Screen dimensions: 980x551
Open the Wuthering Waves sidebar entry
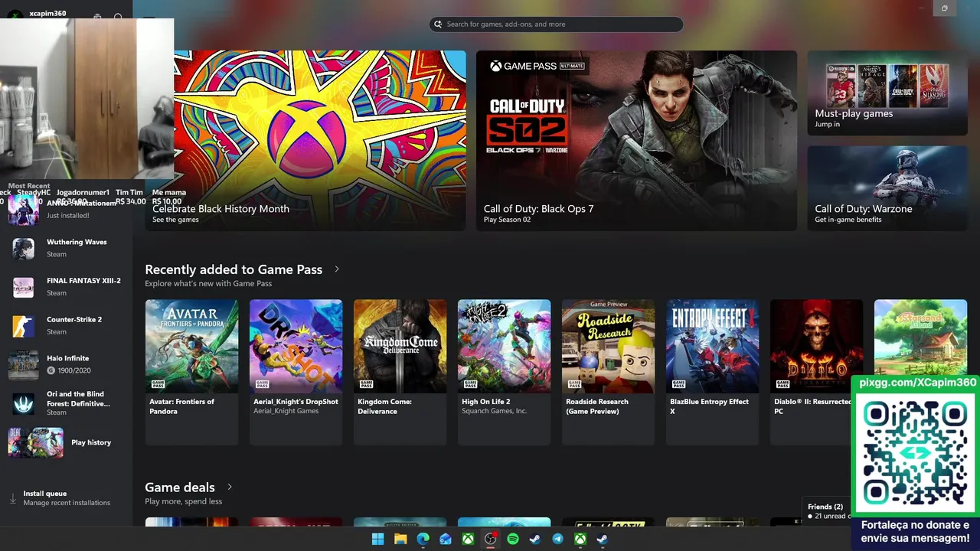(x=67, y=248)
